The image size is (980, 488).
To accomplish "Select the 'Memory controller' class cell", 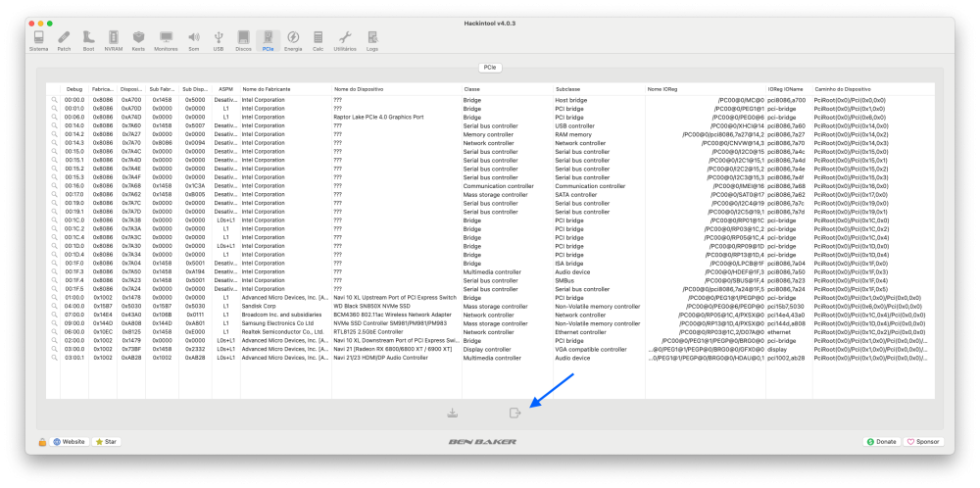I will [x=487, y=134].
